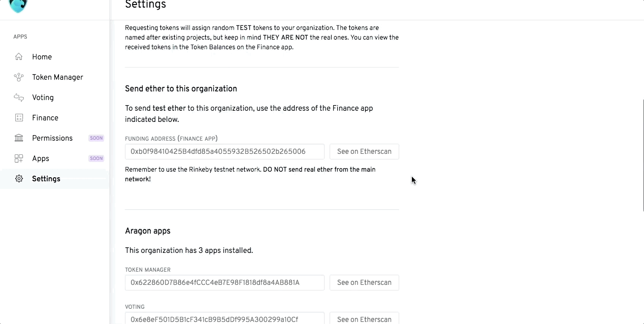See Token Manager address on Etherscan
644x324 pixels.
364,282
